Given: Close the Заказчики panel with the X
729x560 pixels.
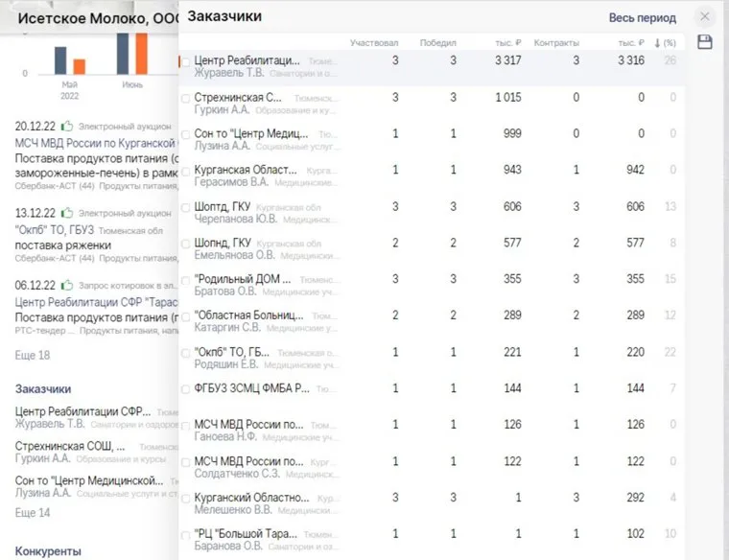Looking at the screenshot, I should [x=705, y=17].
